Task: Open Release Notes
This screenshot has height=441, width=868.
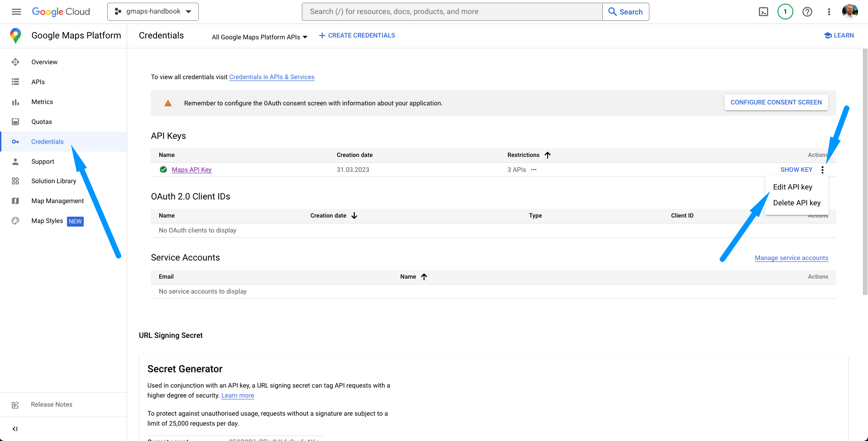Action: [x=52, y=404]
